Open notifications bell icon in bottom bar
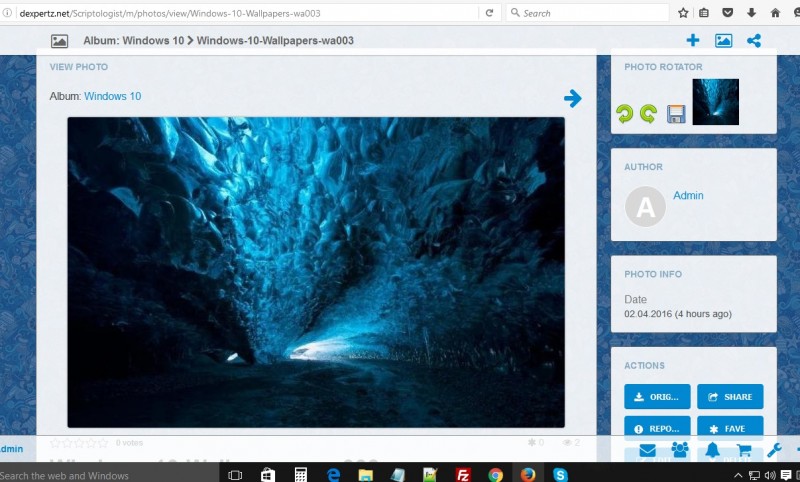This screenshot has width=800, height=482. (712, 450)
